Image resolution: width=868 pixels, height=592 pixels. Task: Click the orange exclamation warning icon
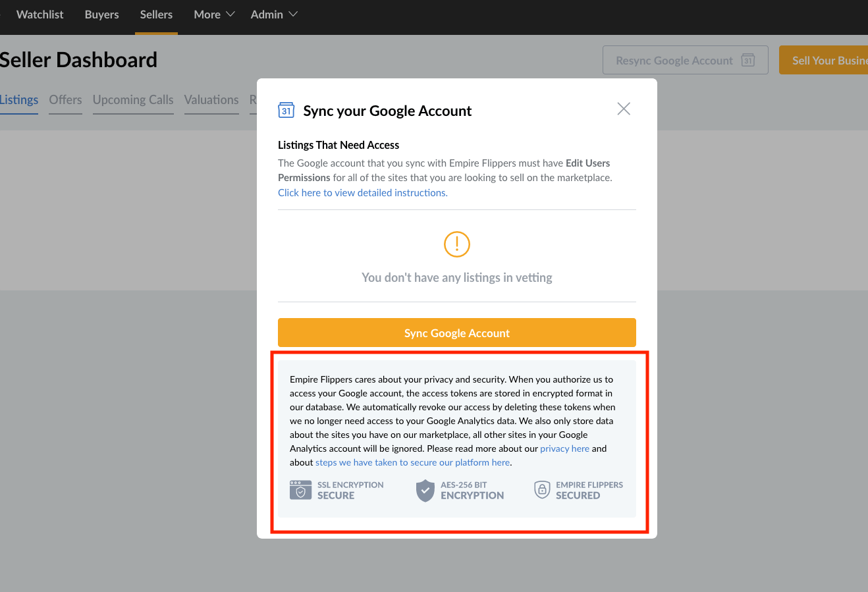coord(457,244)
